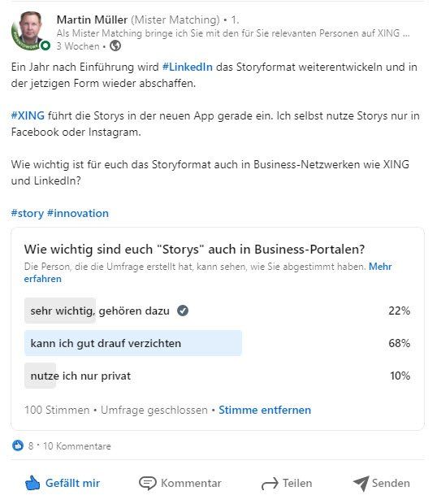Open the #innovation hashtag
This screenshot has height=504, width=437.
[78, 214]
